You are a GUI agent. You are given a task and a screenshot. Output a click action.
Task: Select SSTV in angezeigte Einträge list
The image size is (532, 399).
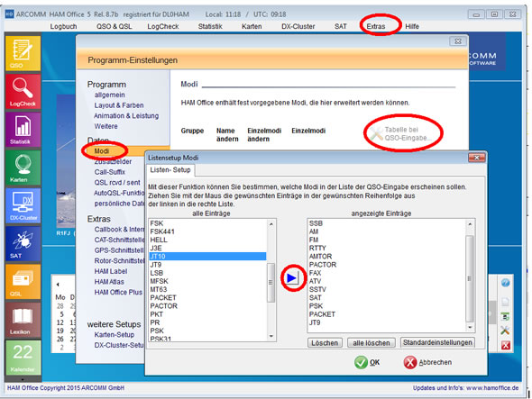point(387,289)
